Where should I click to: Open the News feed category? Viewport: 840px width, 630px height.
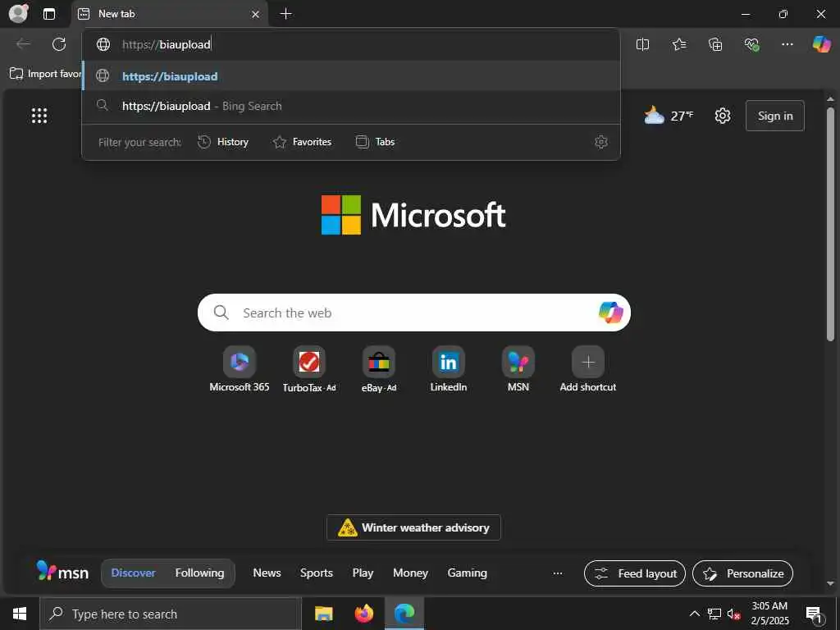pyautogui.click(x=267, y=573)
